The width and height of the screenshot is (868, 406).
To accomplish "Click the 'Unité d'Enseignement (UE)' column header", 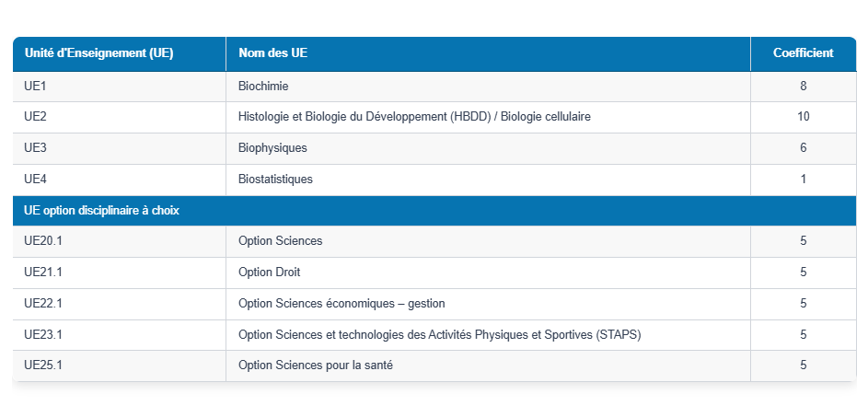I will (98, 53).
